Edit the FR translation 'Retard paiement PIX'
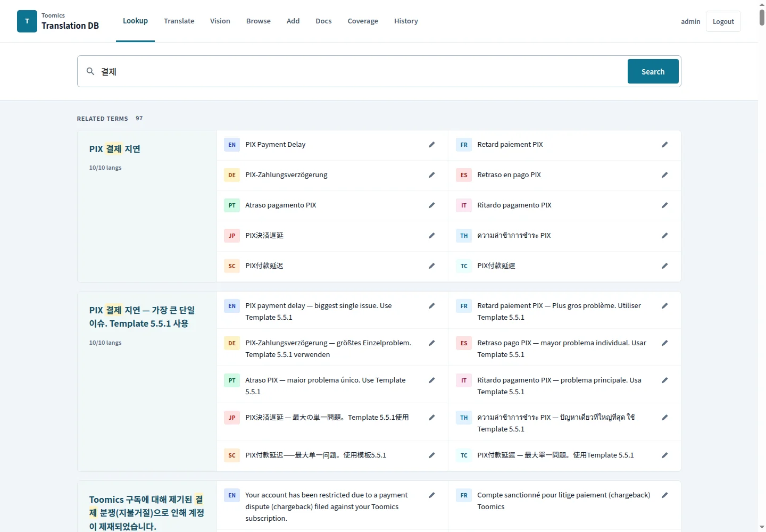 coord(664,145)
